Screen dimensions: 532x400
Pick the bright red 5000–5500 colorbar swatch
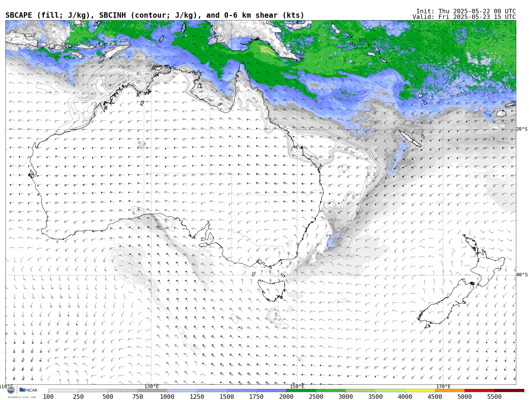point(480,391)
